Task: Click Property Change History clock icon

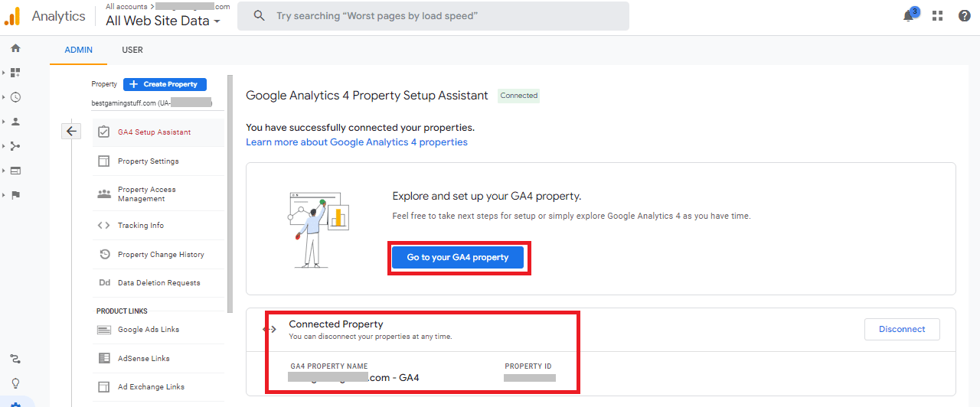Action: [105, 254]
